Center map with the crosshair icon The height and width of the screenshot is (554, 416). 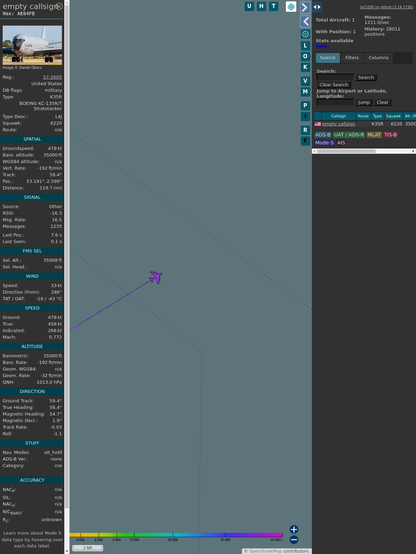pyautogui.click(x=305, y=34)
